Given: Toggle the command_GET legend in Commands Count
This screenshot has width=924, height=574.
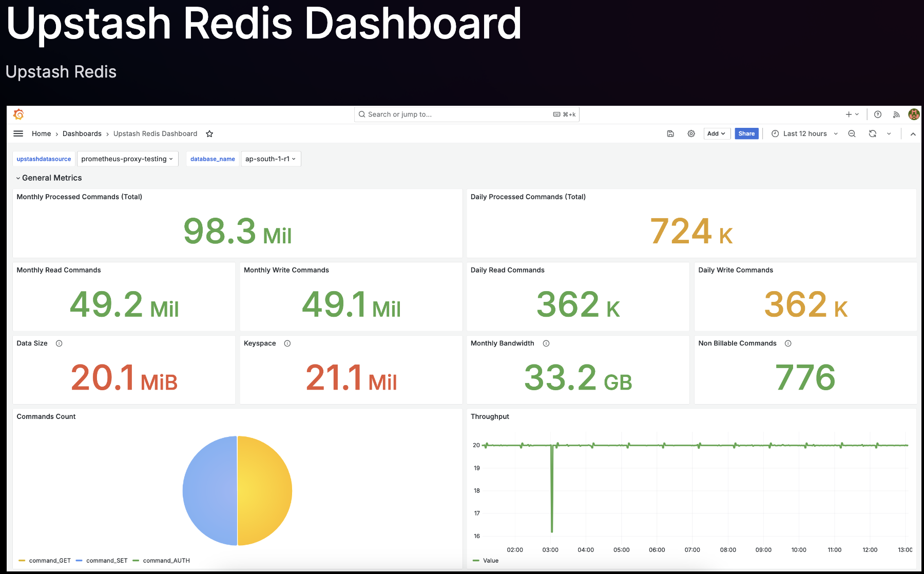Looking at the screenshot, I should 50,560.
